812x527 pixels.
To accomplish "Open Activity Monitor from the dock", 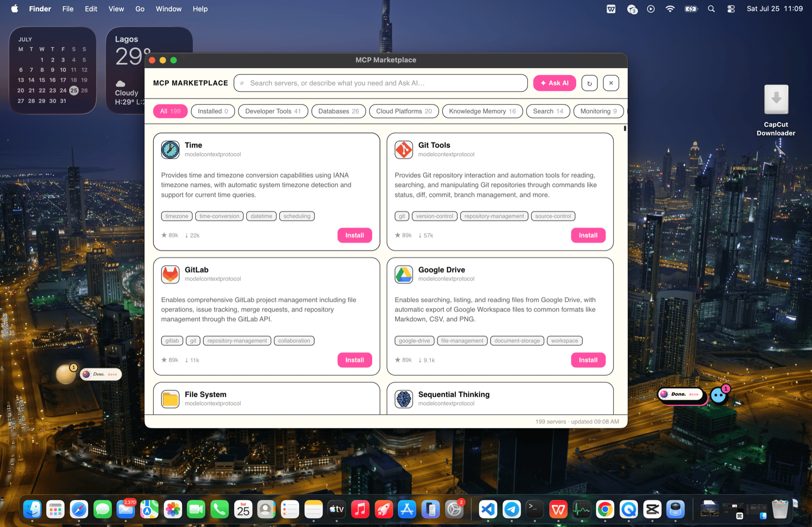I will tap(581, 509).
